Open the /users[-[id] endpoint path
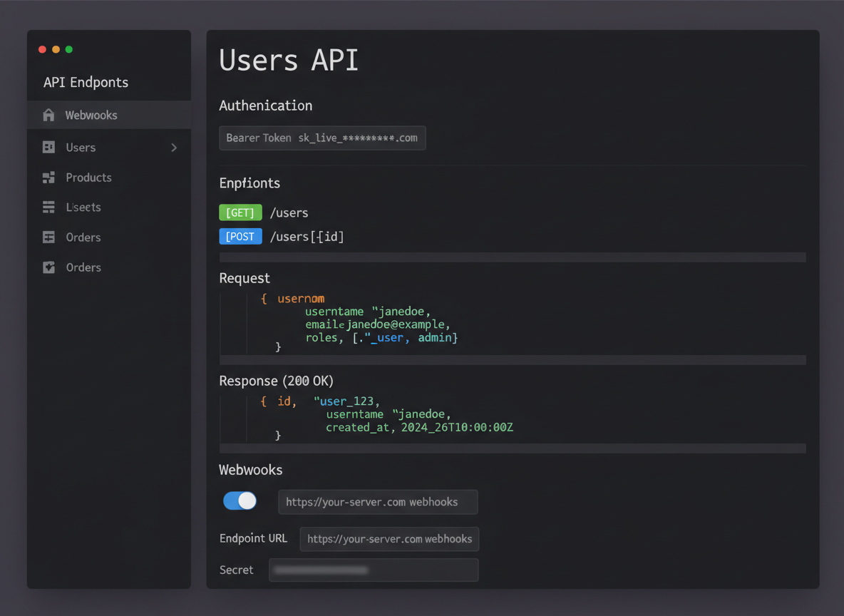Screen dimensions: 844x616 click(307, 237)
